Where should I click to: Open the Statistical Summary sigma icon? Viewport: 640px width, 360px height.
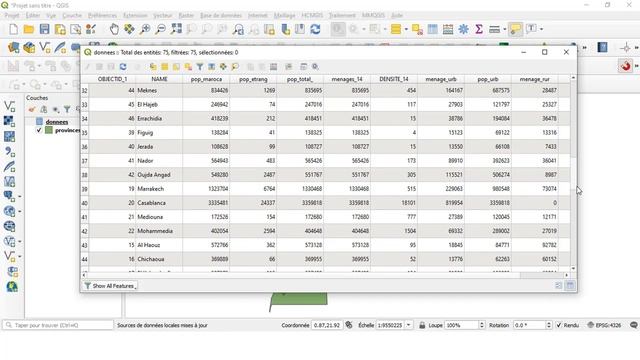[479, 29]
